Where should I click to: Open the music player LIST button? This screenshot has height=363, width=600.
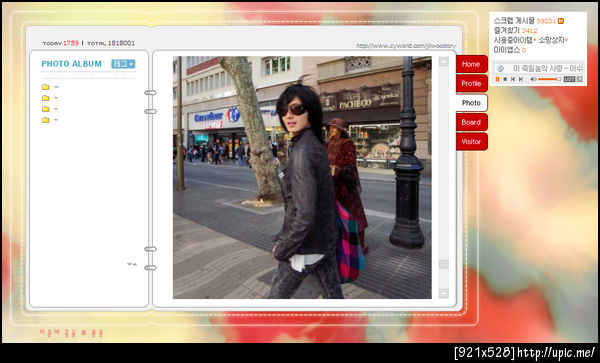tap(569, 79)
